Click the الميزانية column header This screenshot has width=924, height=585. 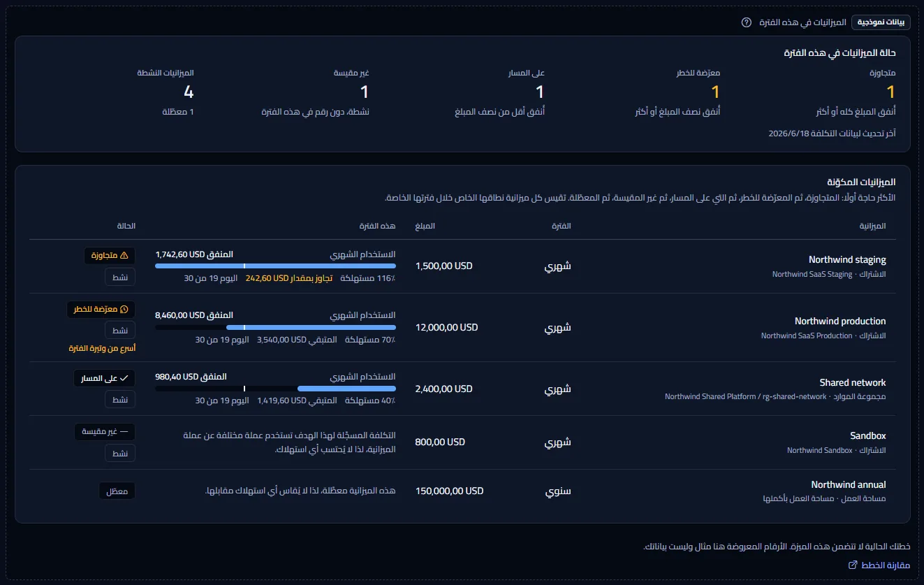click(872, 226)
